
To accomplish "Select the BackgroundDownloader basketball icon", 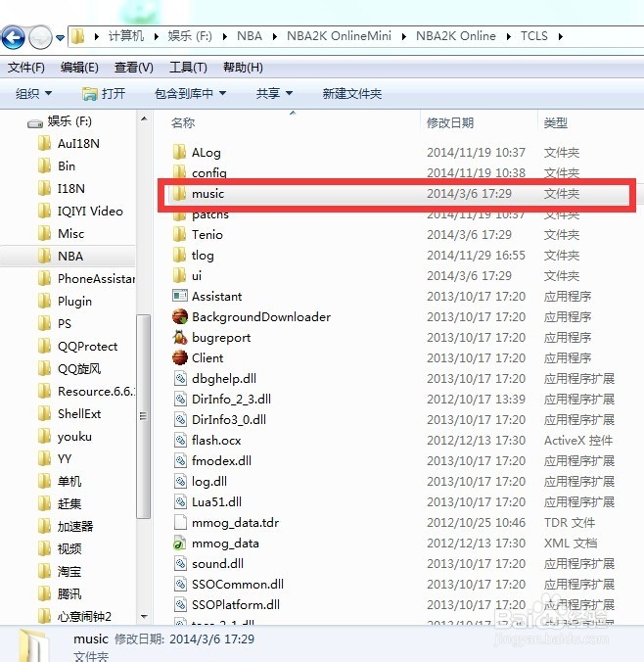I will (x=180, y=316).
